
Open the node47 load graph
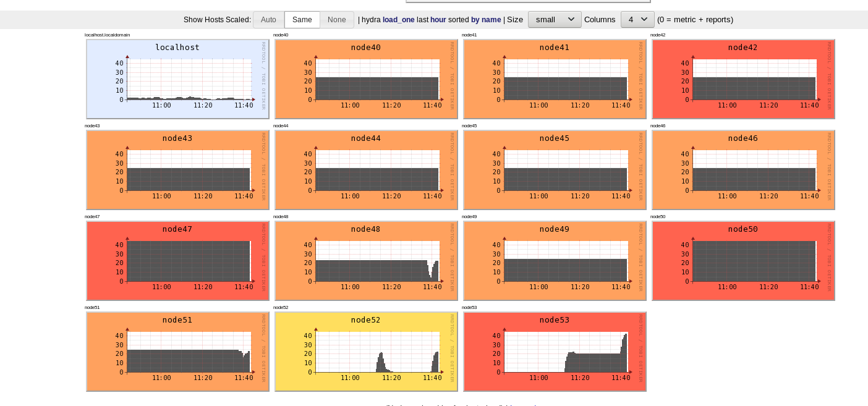click(177, 261)
